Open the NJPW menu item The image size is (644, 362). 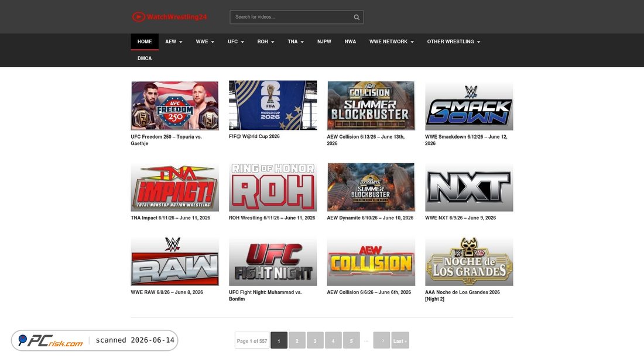click(324, 42)
